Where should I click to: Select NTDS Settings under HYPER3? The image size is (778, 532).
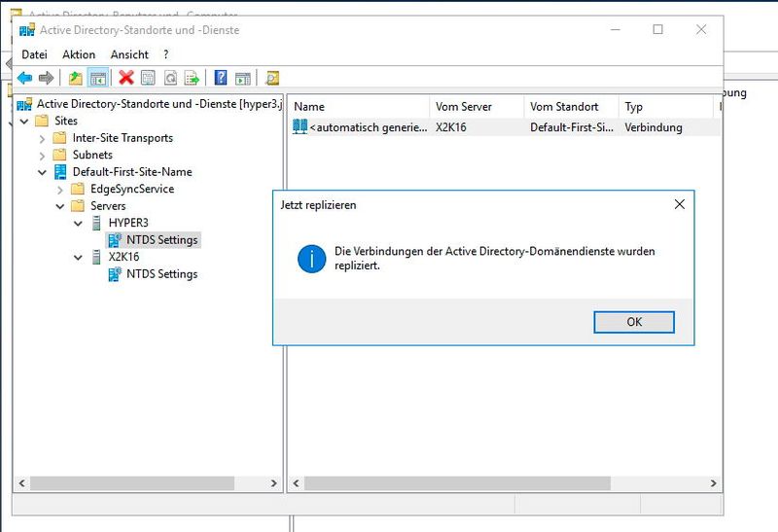pyautogui.click(x=161, y=239)
